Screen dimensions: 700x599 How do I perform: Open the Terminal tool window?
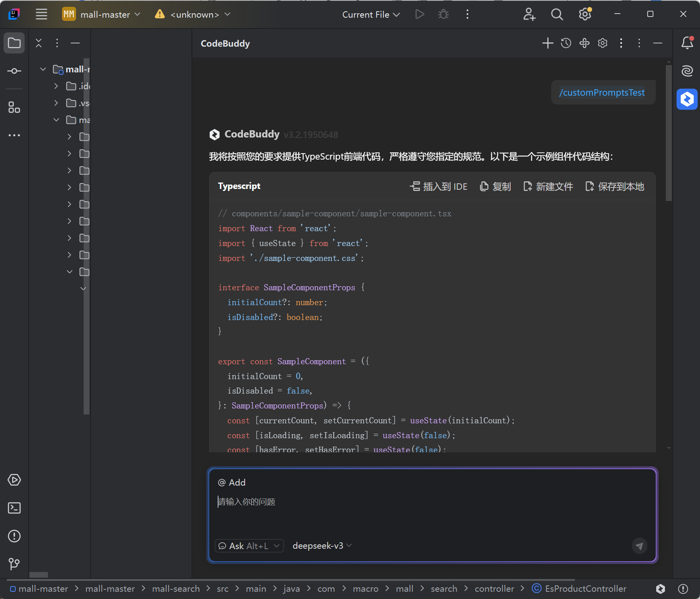click(x=14, y=508)
